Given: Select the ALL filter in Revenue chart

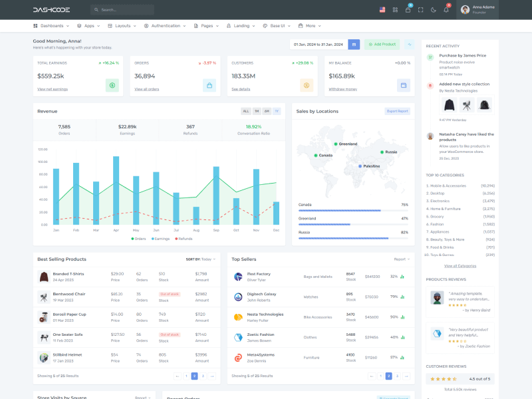Looking at the screenshot, I should 246,111.
